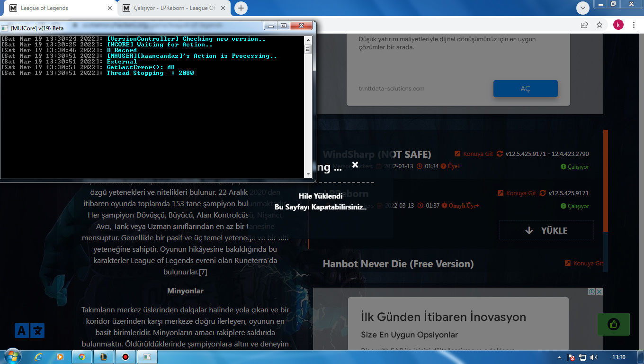Click the refresh icon beside LPReborn version
Image resolution: width=644 pixels, height=364 pixels.
(x=543, y=193)
